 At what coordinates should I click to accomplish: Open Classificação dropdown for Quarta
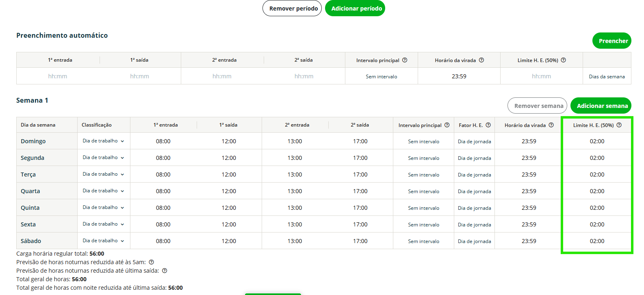(103, 191)
